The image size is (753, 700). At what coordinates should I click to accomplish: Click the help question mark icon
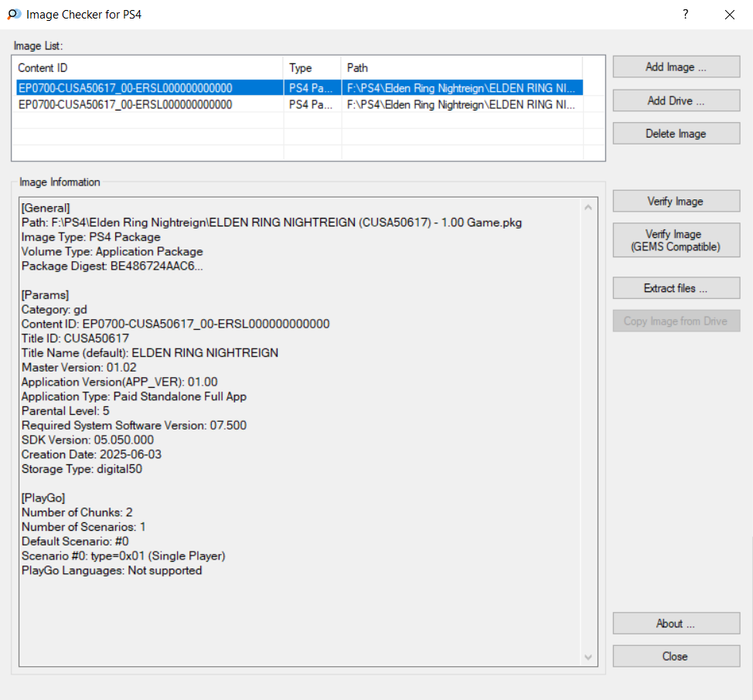(685, 15)
